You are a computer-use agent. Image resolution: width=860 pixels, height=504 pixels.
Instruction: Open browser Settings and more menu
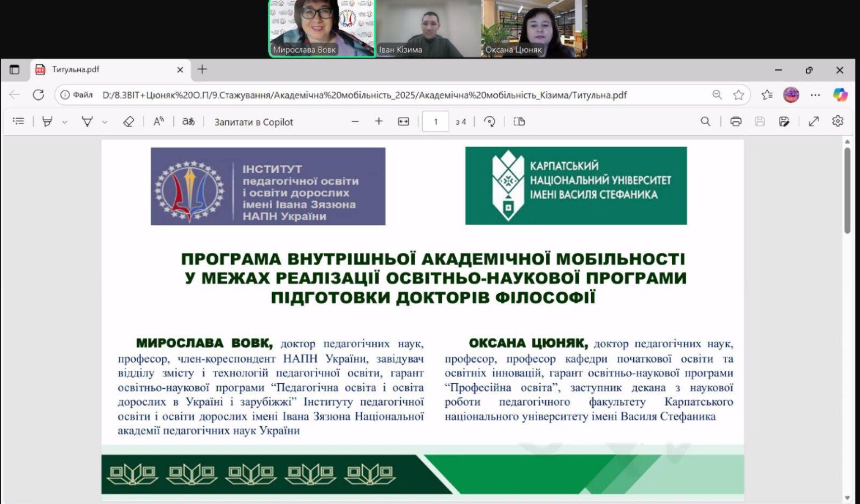[815, 95]
